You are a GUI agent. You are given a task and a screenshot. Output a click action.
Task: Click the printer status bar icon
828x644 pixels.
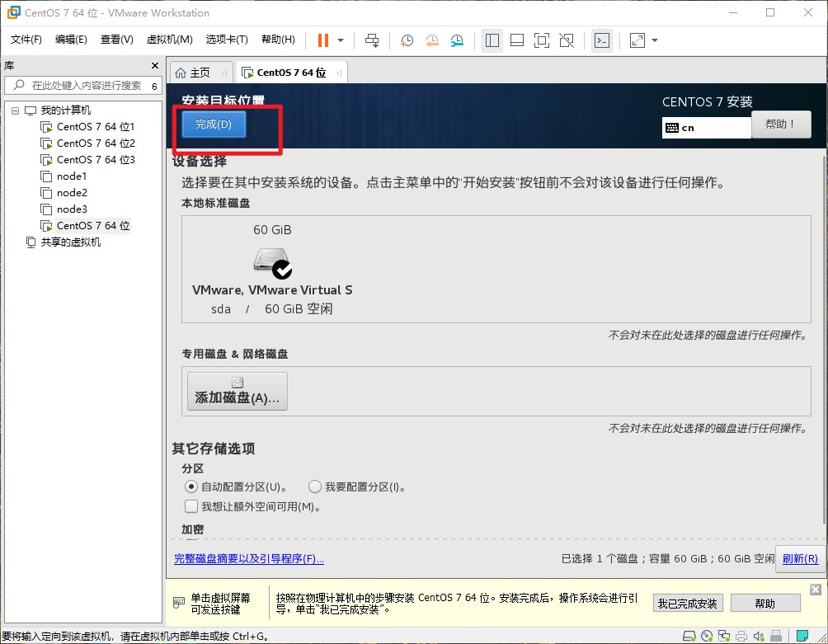pos(741,636)
